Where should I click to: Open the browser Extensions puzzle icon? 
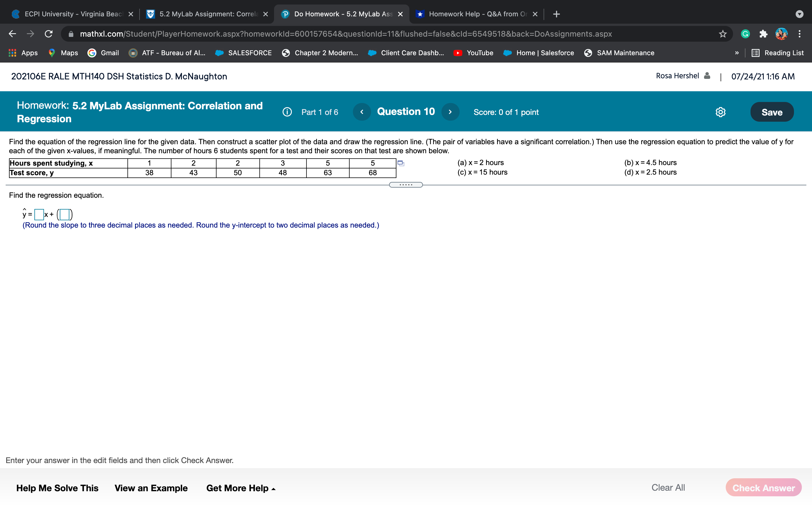[x=763, y=34]
